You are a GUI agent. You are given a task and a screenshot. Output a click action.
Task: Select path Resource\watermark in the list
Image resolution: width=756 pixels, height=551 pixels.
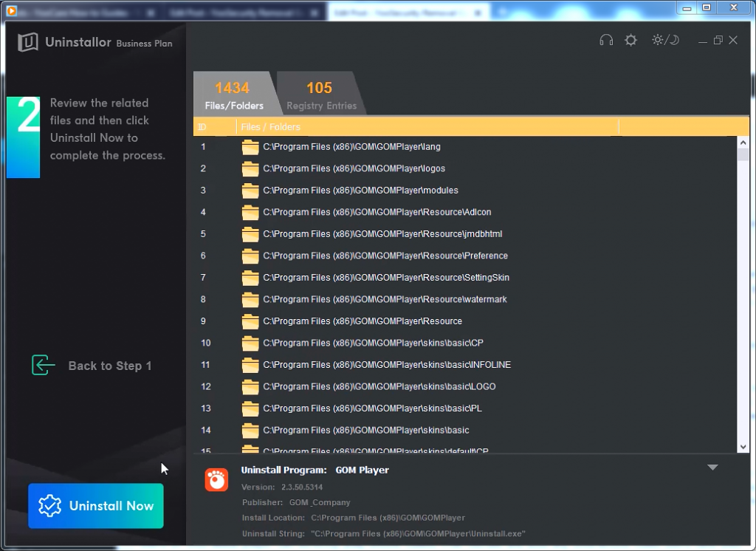click(385, 299)
